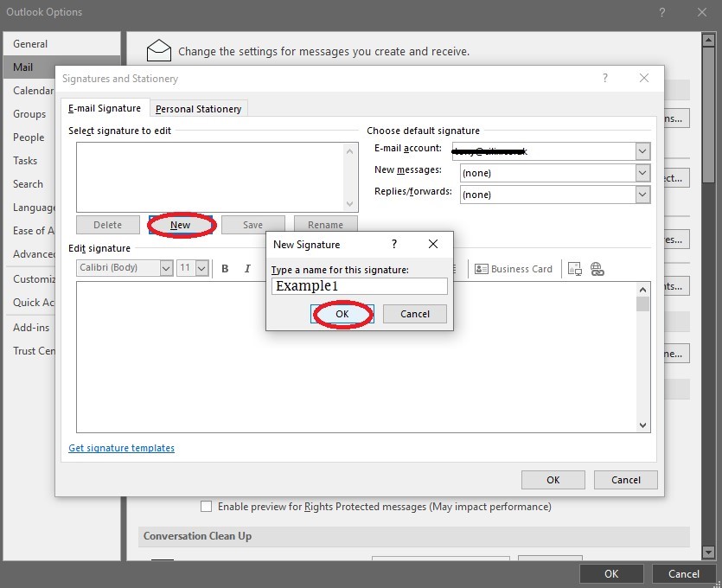Click the Save signature button

click(x=252, y=225)
